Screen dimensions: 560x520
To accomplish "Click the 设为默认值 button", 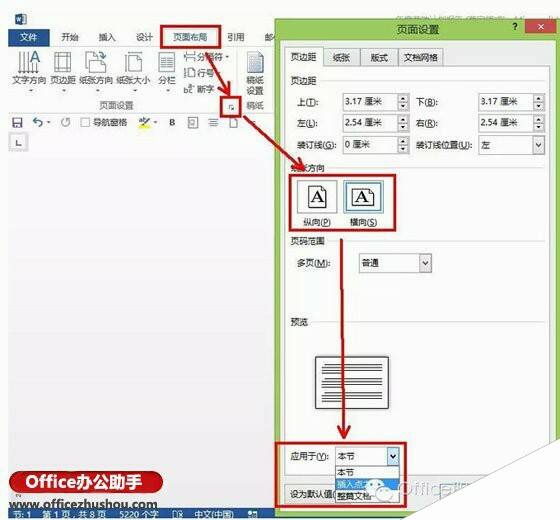I will 311,494.
